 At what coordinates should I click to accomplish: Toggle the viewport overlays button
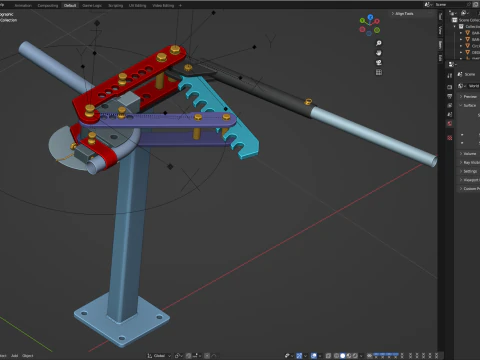click(314, 356)
